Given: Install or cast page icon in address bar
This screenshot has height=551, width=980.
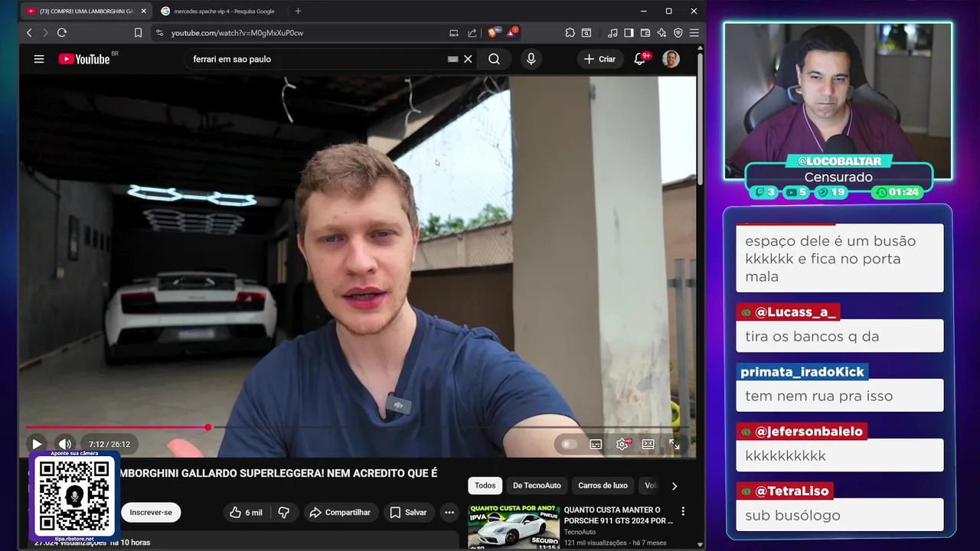Looking at the screenshot, I should [x=454, y=33].
